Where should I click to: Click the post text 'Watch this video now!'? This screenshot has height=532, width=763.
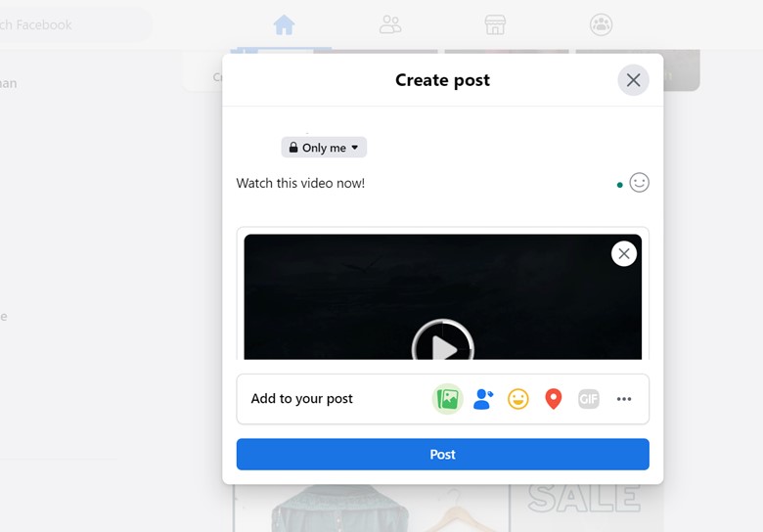click(x=300, y=183)
